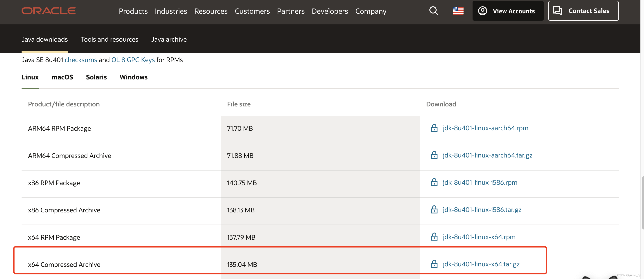644x279 pixels.
Task: Open the checksums link
Action: pyautogui.click(x=81, y=60)
